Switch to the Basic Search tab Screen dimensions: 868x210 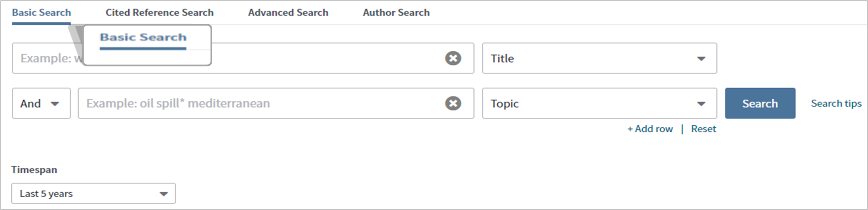click(x=41, y=13)
